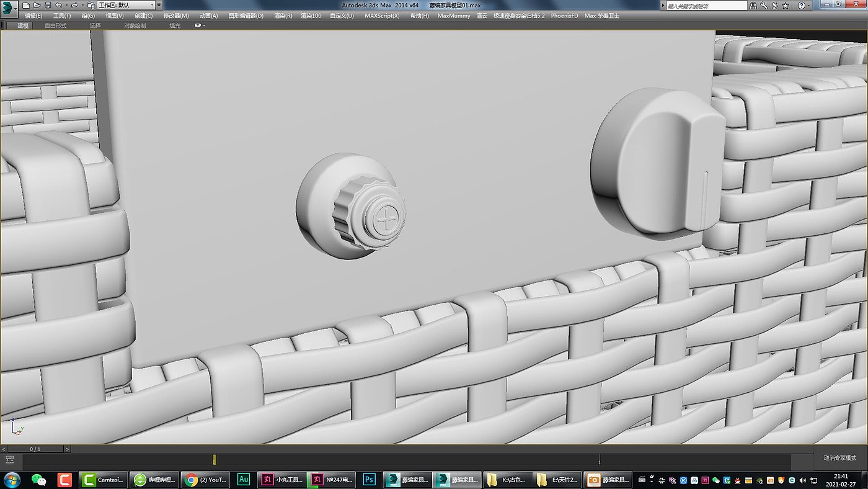Click the binoculars search icon
The width and height of the screenshot is (868, 489).
tap(753, 6)
